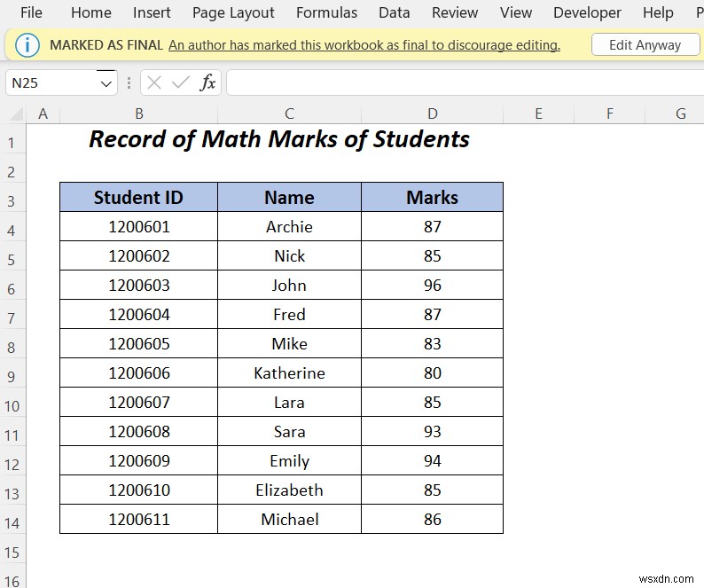
Task: Click the Edit Anyway button
Action: point(645,45)
